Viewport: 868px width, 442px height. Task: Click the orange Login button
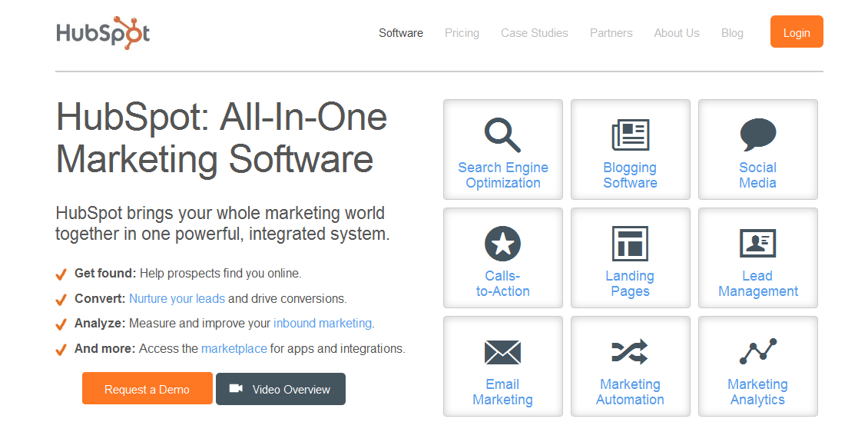797,32
